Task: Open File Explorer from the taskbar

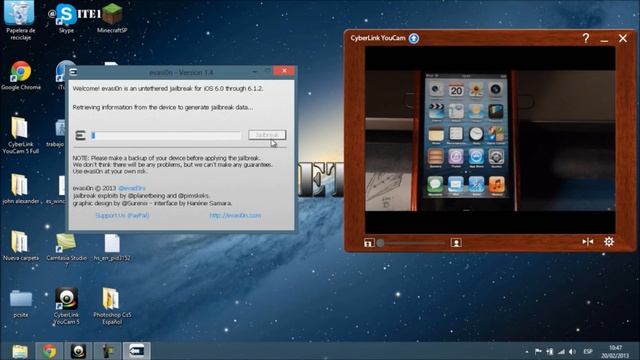Action: [20, 351]
